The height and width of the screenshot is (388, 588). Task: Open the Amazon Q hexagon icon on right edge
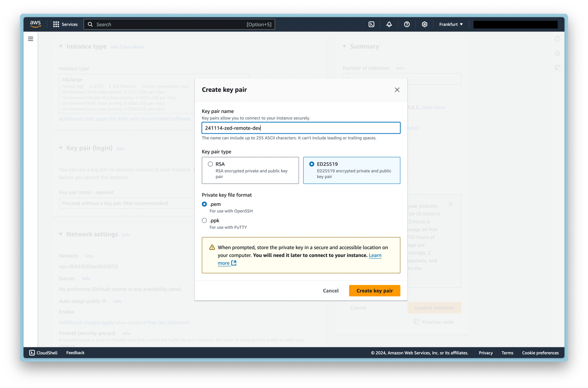pyautogui.click(x=557, y=53)
